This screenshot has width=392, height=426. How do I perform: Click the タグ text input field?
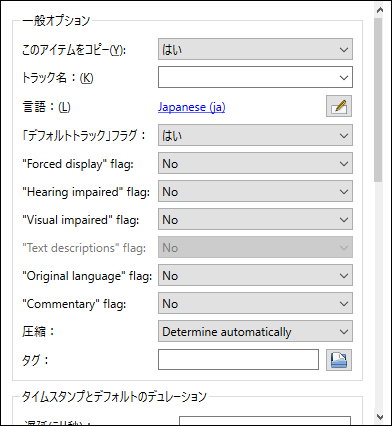(x=238, y=360)
